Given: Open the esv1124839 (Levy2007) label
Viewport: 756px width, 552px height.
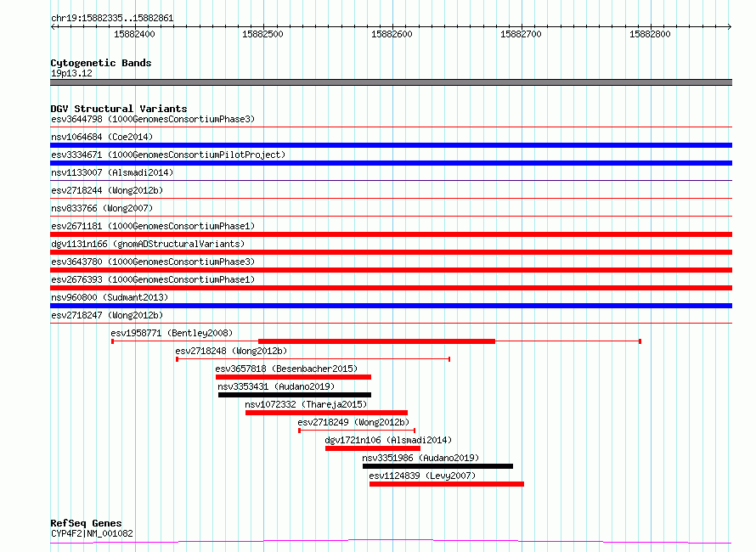Looking at the screenshot, I should [x=422, y=476].
